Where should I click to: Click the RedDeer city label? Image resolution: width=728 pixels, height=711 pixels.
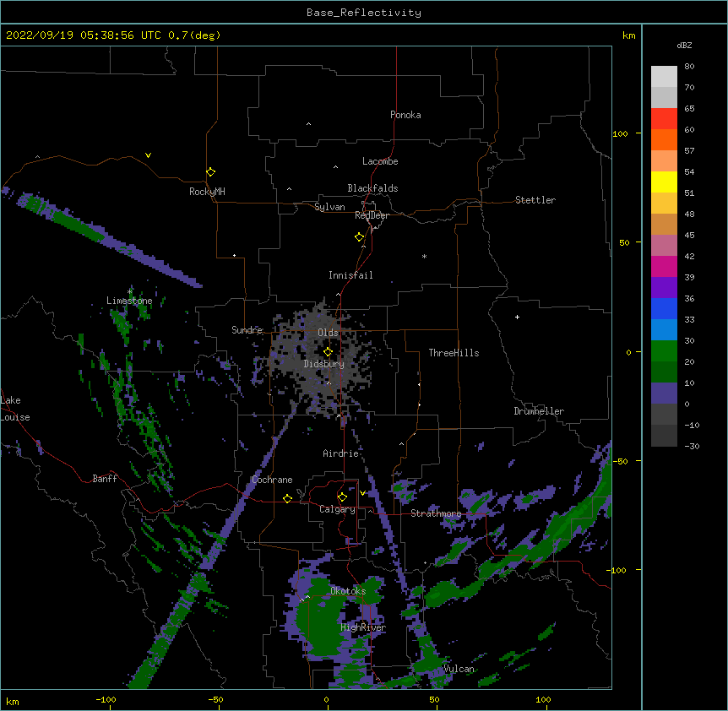(372, 215)
